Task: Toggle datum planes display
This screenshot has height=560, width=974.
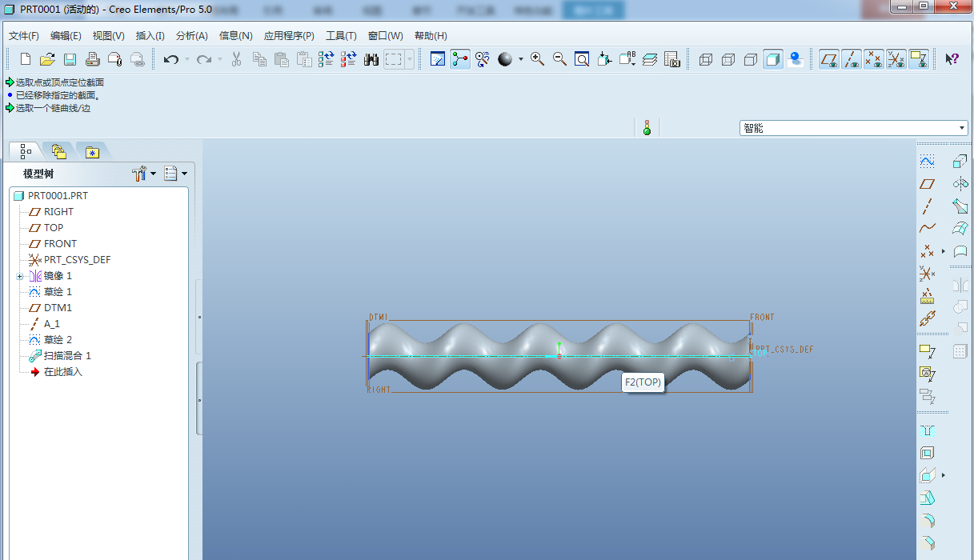Action: (829, 59)
